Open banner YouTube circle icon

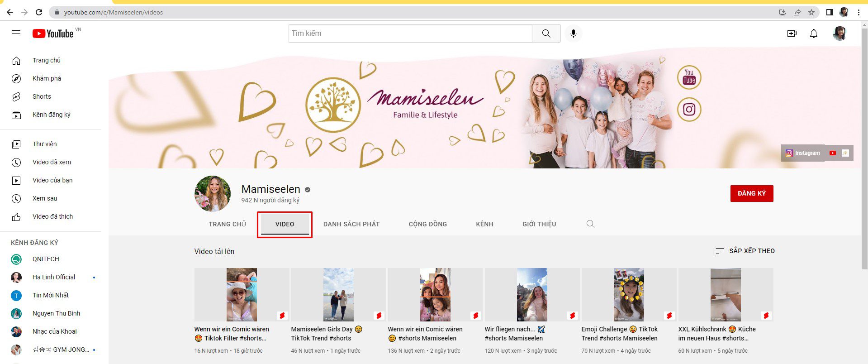(689, 77)
